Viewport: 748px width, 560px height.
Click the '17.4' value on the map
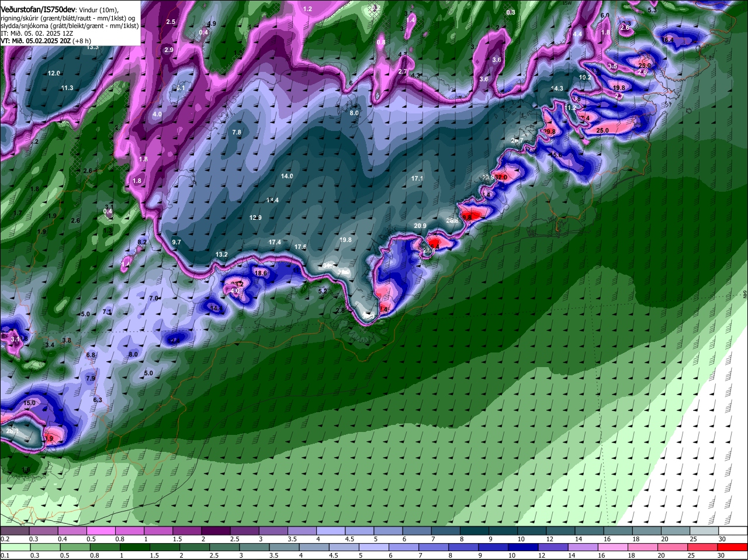click(275, 242)
